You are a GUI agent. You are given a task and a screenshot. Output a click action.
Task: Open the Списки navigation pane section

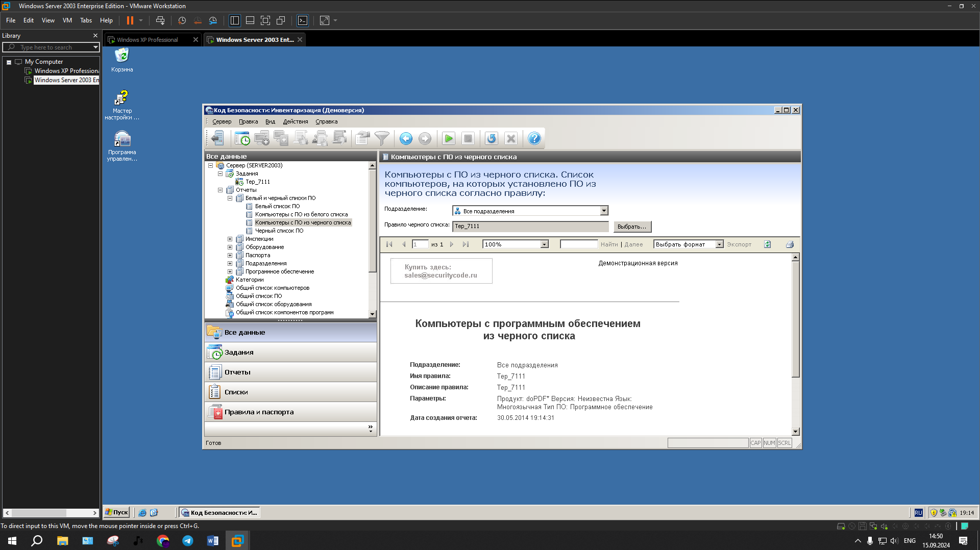tap(290, 392)
